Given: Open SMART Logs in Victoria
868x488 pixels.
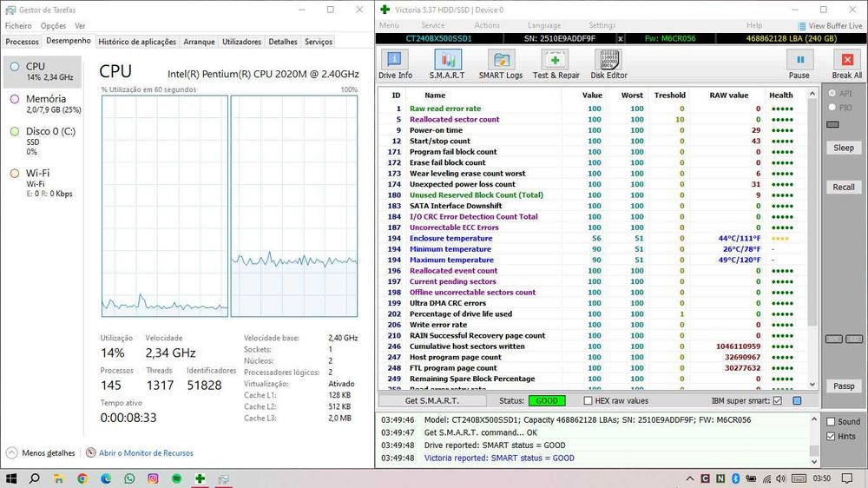Looking at the screenshot, I should point(501,64).
